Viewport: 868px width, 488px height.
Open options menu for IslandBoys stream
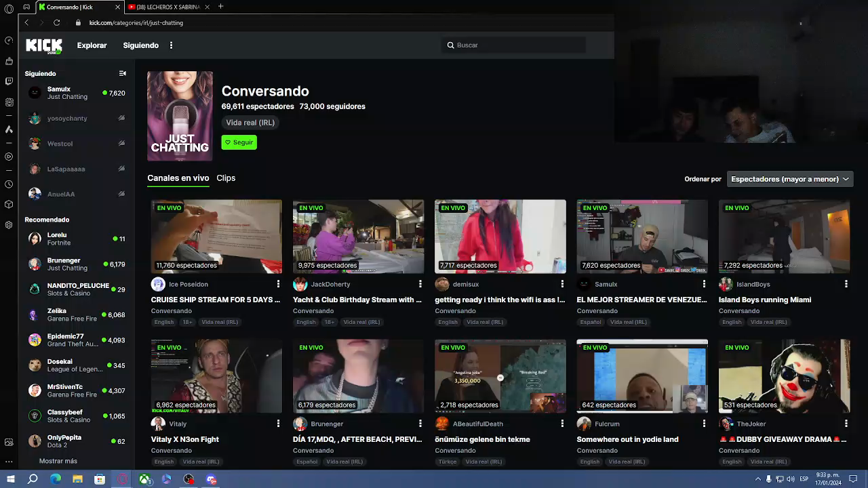coord(846,284)
